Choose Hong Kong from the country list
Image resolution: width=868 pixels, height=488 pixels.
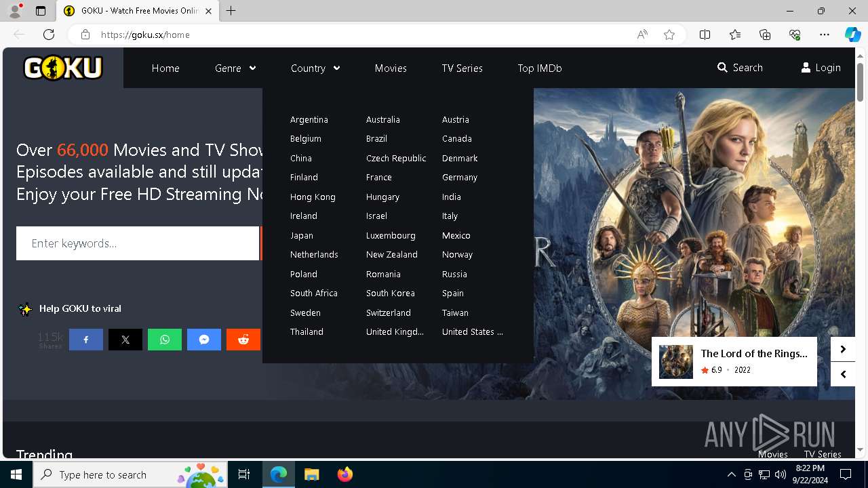pyautogui.click(x=313, y=197)
